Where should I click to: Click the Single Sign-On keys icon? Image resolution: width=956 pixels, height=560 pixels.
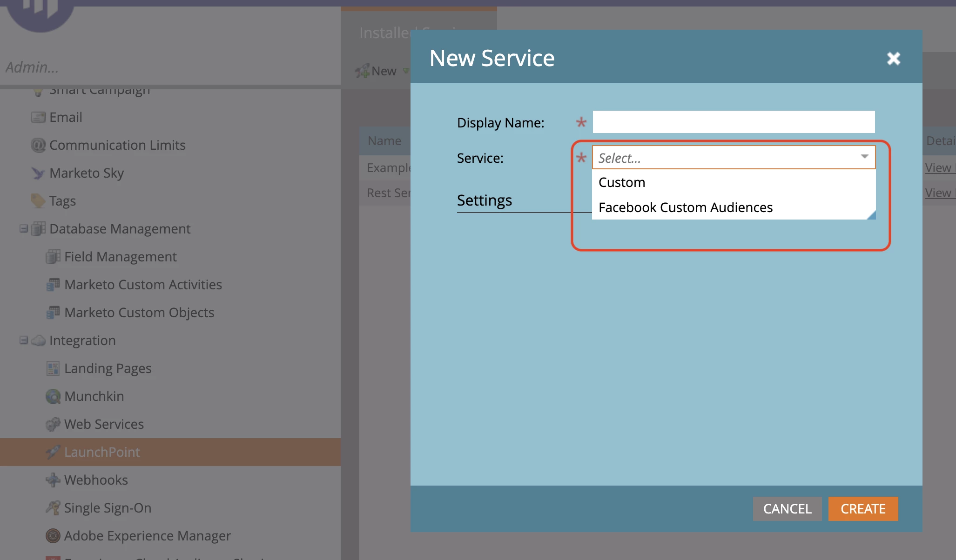coord(53,508)
